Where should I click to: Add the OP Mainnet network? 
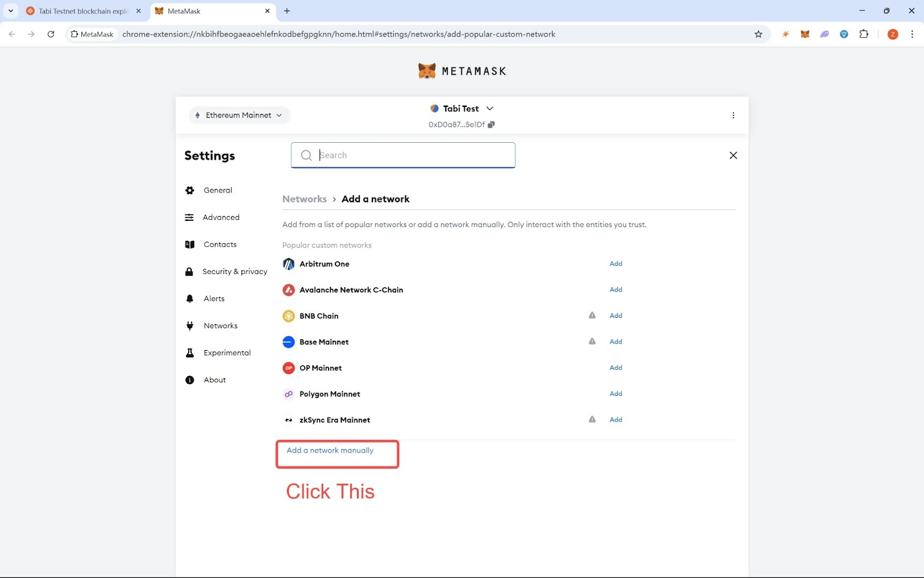click(x=616, y=368)
